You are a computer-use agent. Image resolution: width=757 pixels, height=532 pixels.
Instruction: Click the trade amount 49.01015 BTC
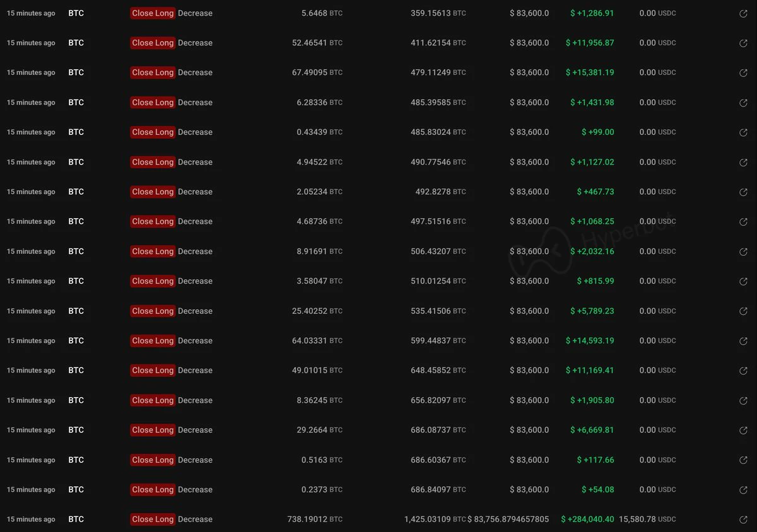pos(317,371)
